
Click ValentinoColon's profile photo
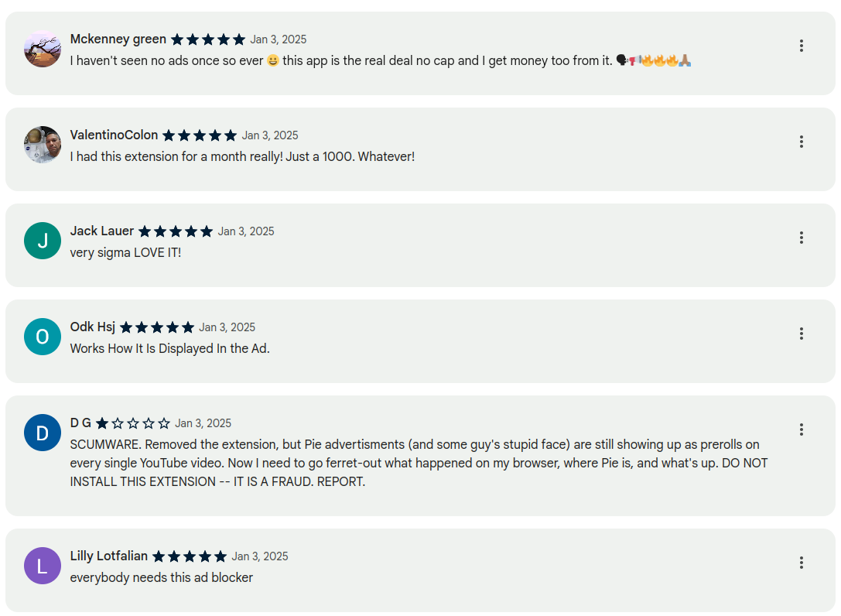pyautogui.click(x=43, y=145)
